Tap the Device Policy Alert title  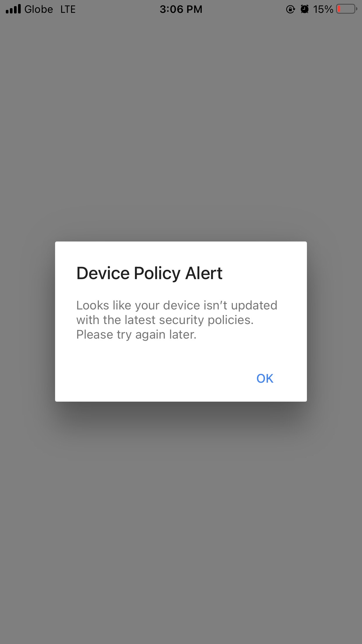[149, 274]
